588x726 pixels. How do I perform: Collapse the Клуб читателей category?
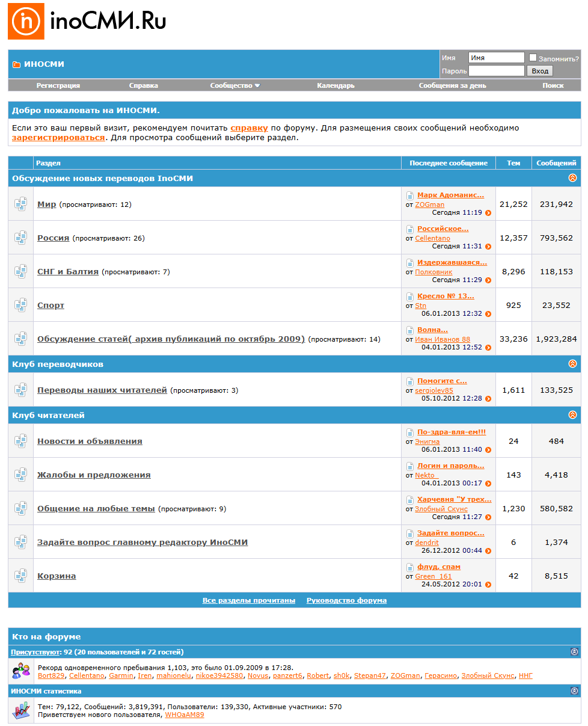(x=572, y=415)
